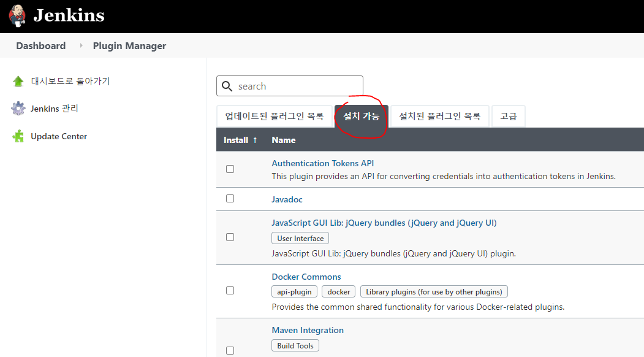Image resolution: width=644 pixels, height=357 pixels.
Task: Open the Docker Commons plugin link
Action: point(306,277)
